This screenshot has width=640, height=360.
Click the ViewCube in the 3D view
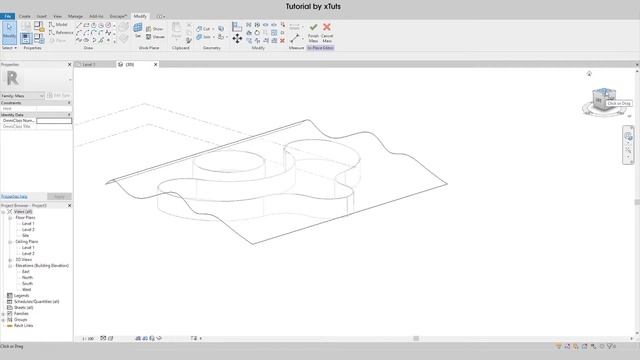click(x=603, y=99)
